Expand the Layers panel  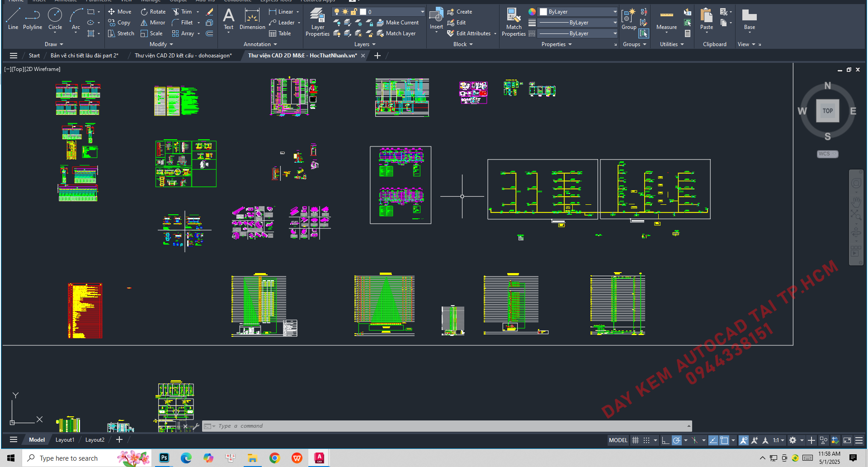pos(365,44)
